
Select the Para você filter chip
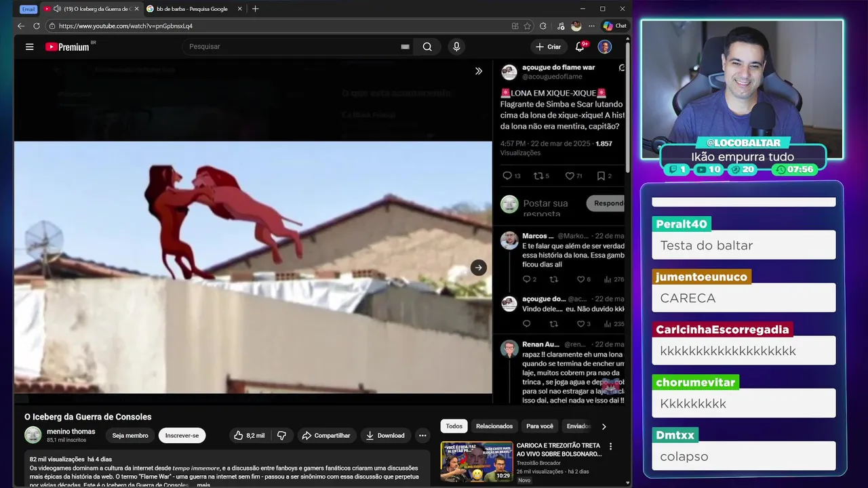coord(540,426)
